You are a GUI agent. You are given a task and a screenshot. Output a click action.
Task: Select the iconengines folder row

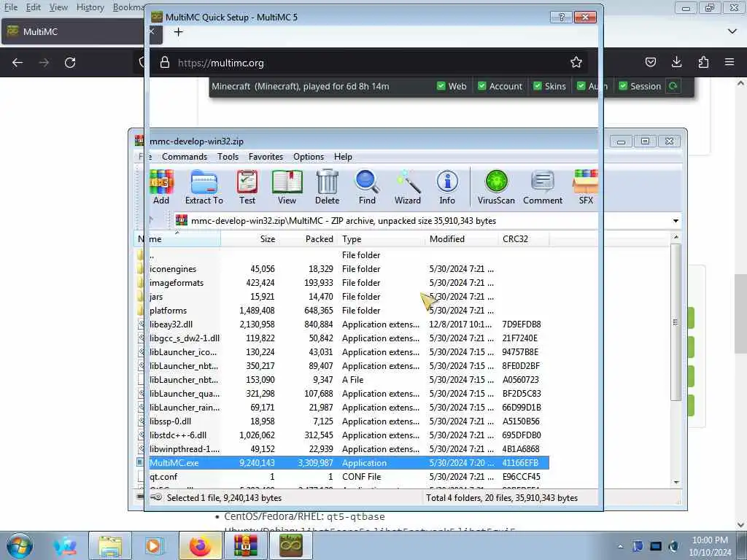[x=342, y=269]
